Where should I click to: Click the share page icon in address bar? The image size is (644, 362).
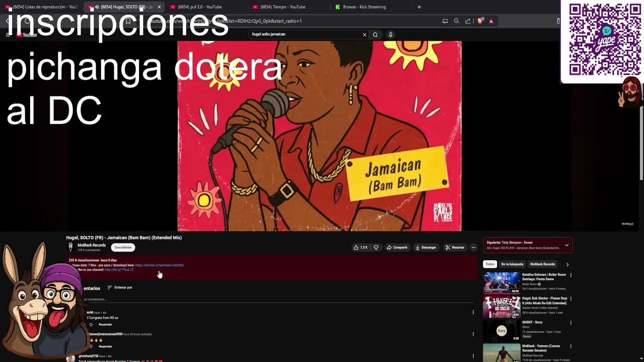coord(468,21)
